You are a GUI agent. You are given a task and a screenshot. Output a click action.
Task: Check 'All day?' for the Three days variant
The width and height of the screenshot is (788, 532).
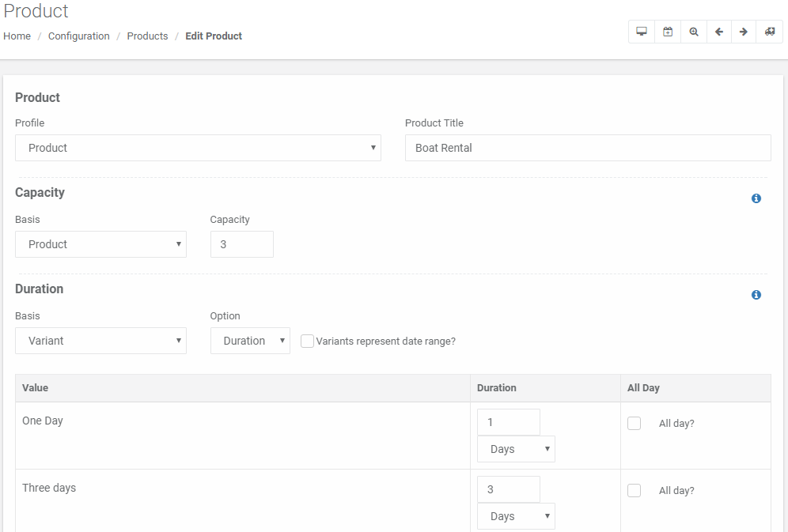point(635,490)
